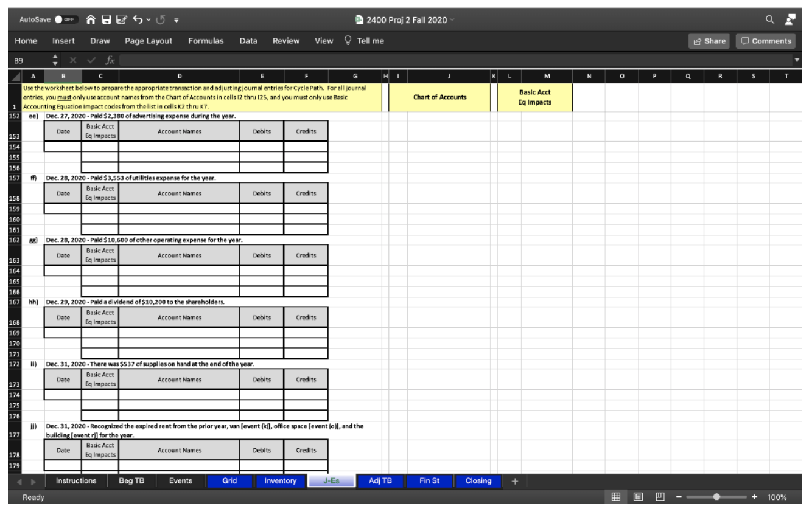Click Debits header in entry gg) table
812x506 pixels.
262,255
